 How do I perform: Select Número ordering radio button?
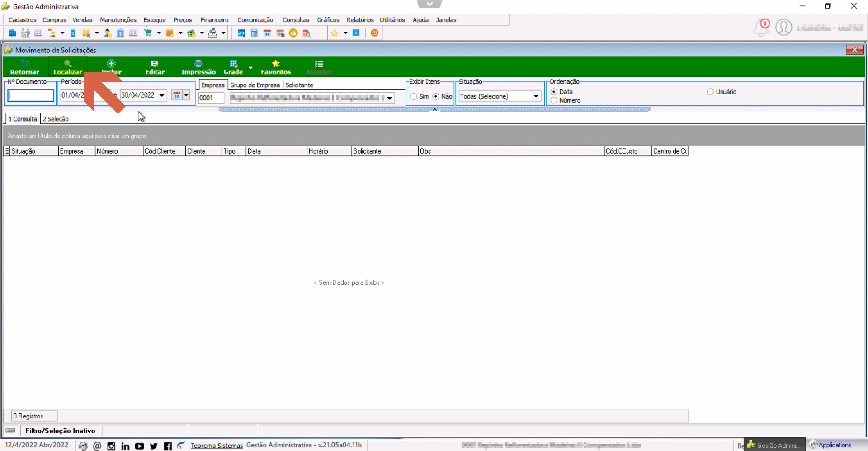tap(554, 100)
